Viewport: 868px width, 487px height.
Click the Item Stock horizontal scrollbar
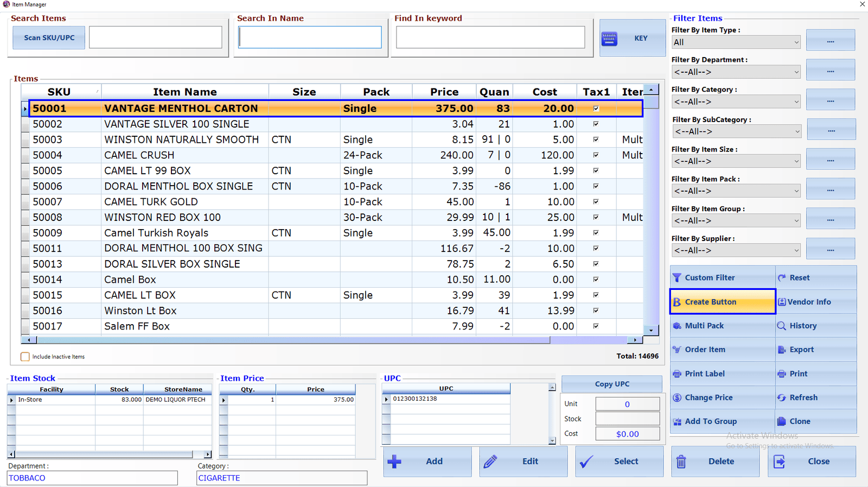[110, 454]
